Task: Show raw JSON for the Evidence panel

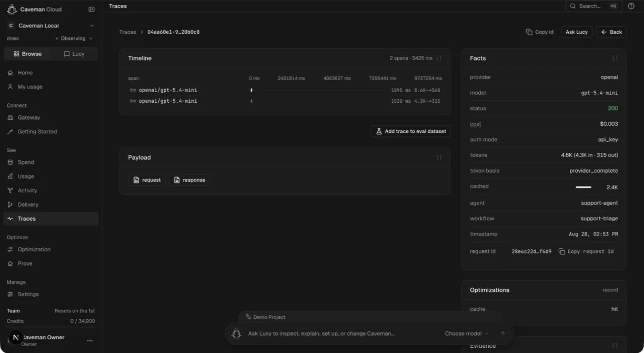Action: (615, 346)
